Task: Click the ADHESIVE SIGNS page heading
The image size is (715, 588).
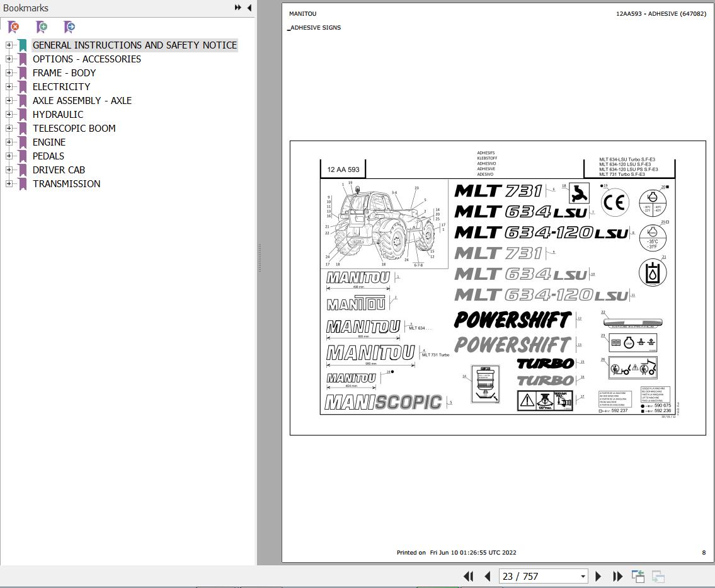Action: point(315,27)
